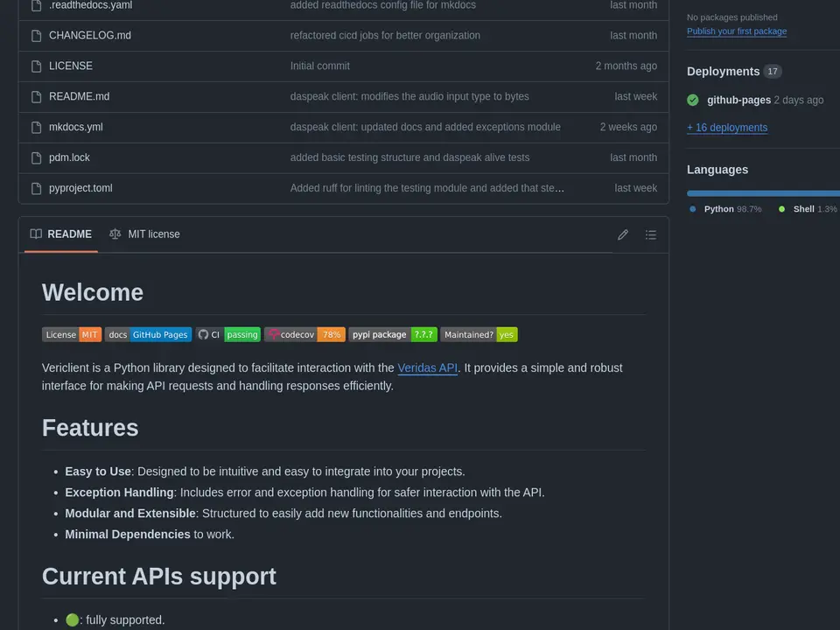Click the 'No packages published' text

click(x=731, y=17)
